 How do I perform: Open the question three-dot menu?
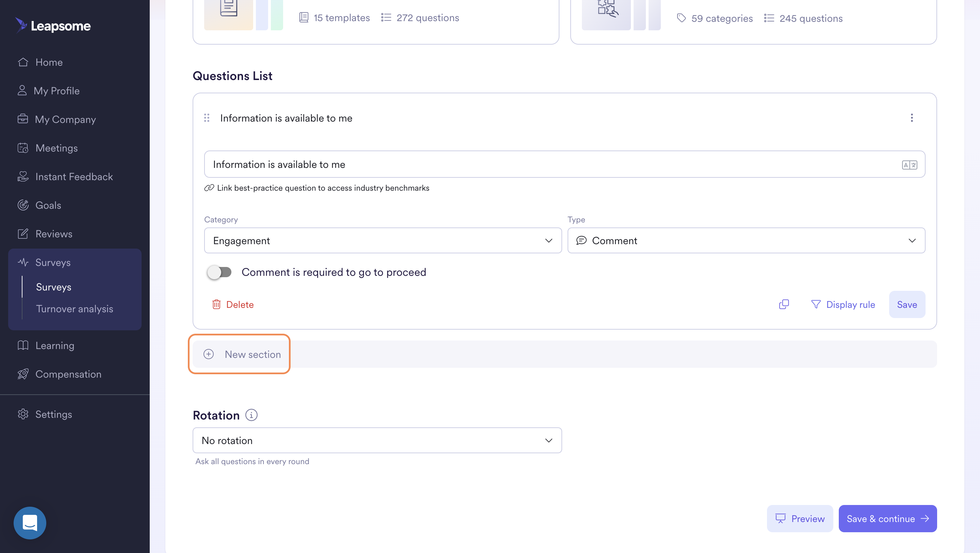pos(912,118)
